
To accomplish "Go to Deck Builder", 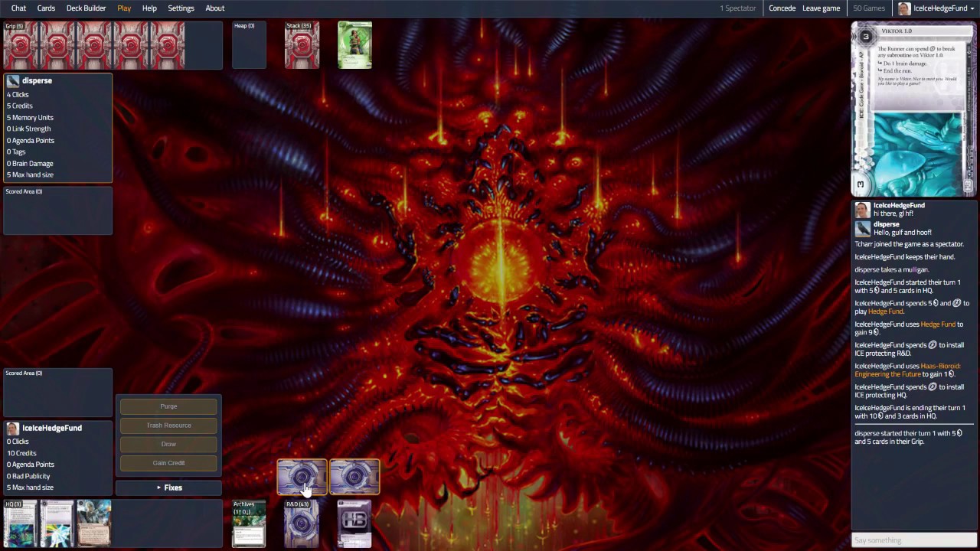I will pyautogui.click(x=86, y=8).
